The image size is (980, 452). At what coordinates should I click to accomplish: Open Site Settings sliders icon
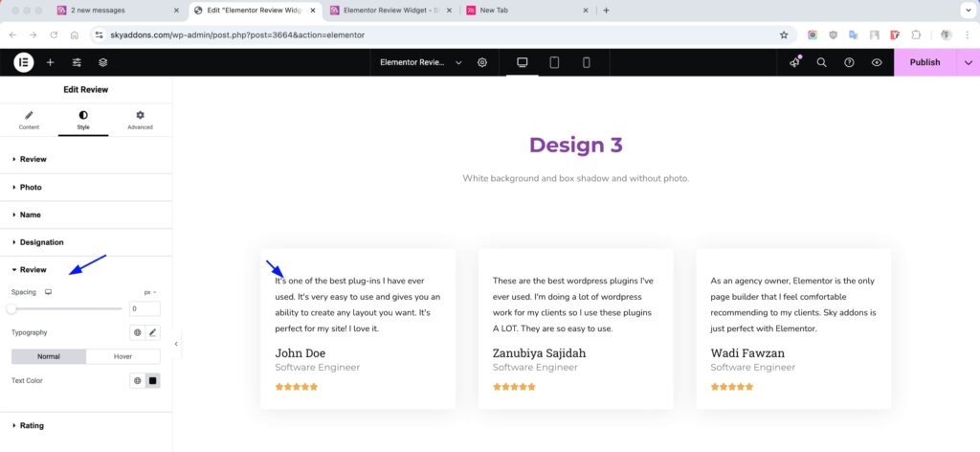pos(77,62)
